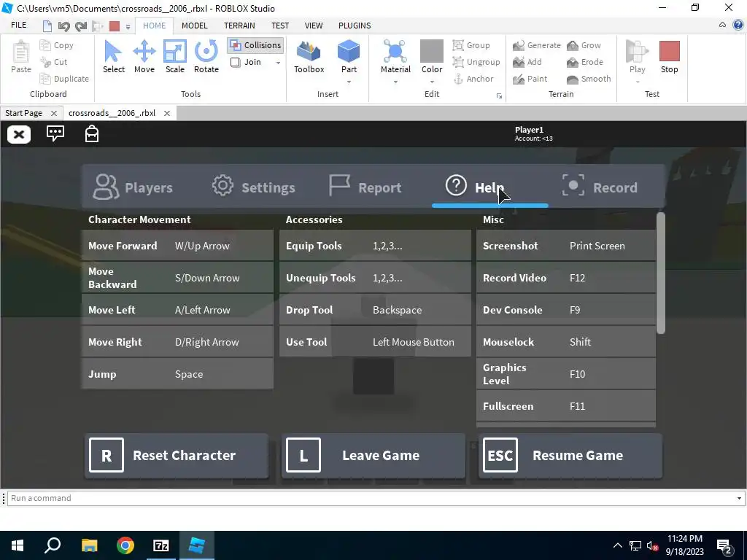747x560 pixels.
Task: Open the command bar history dropdown
Action: [739, 498]
